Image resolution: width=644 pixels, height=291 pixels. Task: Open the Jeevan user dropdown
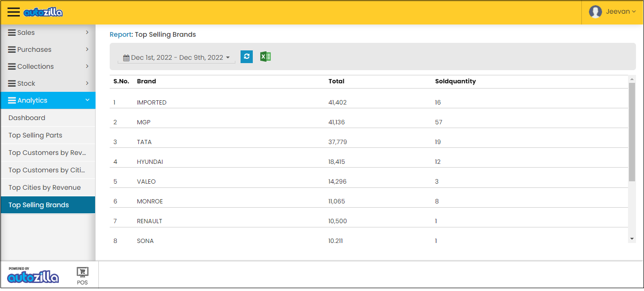point(612,12)
